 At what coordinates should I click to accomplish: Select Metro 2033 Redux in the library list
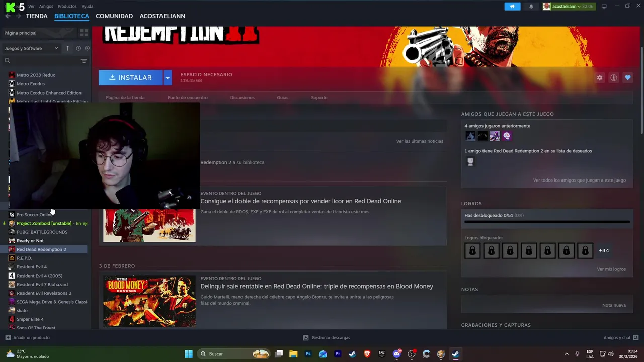point(36,75)
